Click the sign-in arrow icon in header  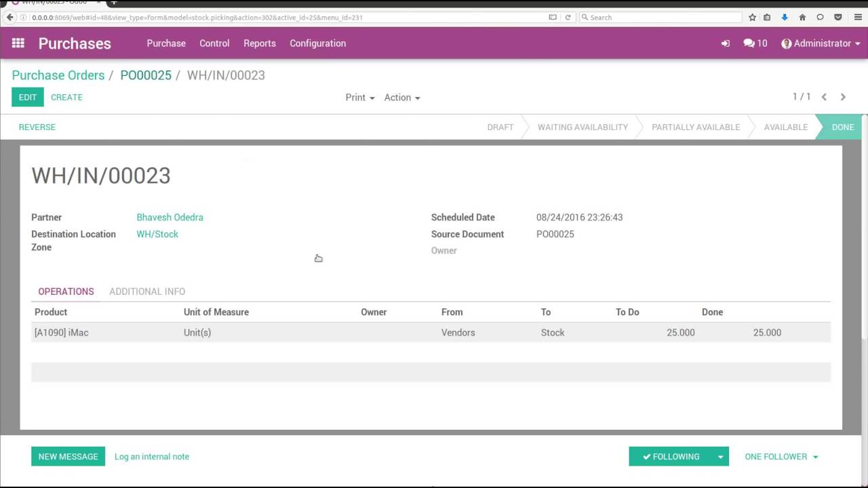[726, 43]
